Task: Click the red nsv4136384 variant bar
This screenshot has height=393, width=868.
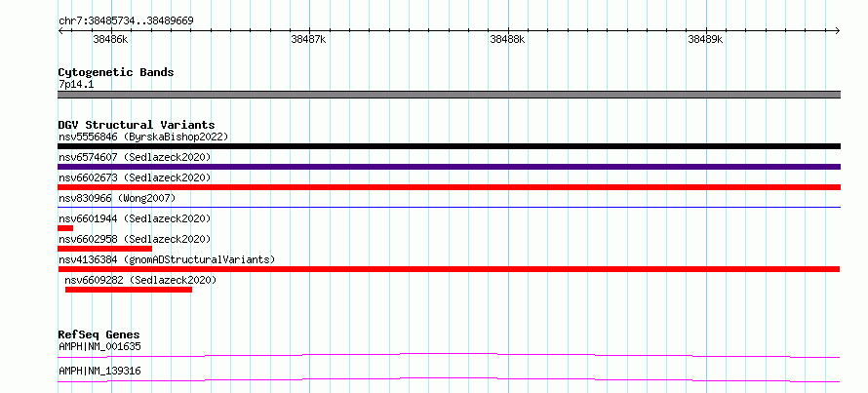Action: coord(449,269)
